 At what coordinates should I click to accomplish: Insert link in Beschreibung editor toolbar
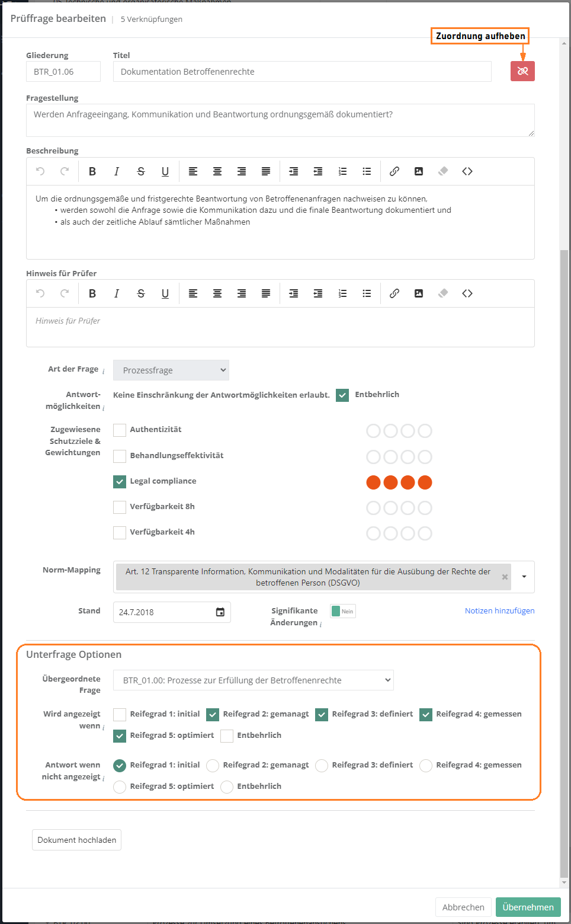394,171
